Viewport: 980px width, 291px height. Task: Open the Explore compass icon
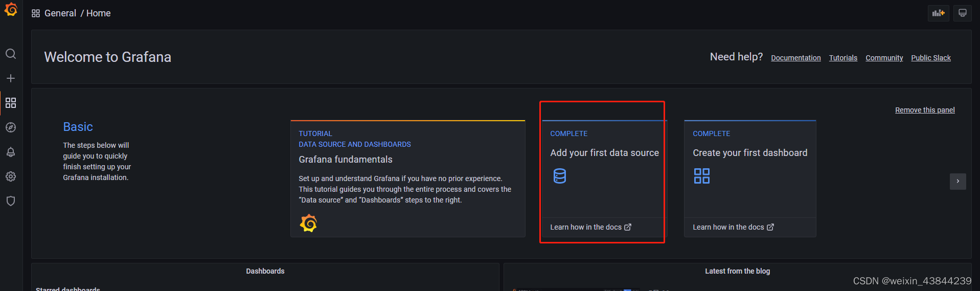pyautogui.click(x=11, y=127)
